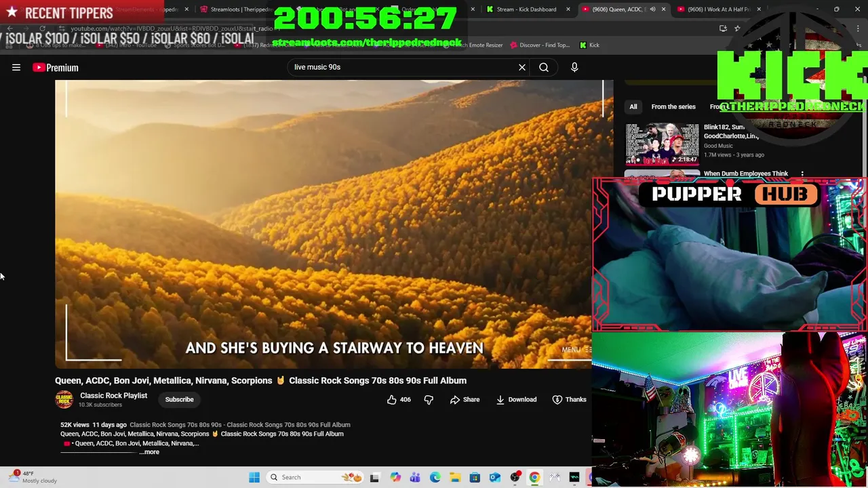
Task: Share the Classic Rock video
Action: pyautogui.click(x=465, y=399)
